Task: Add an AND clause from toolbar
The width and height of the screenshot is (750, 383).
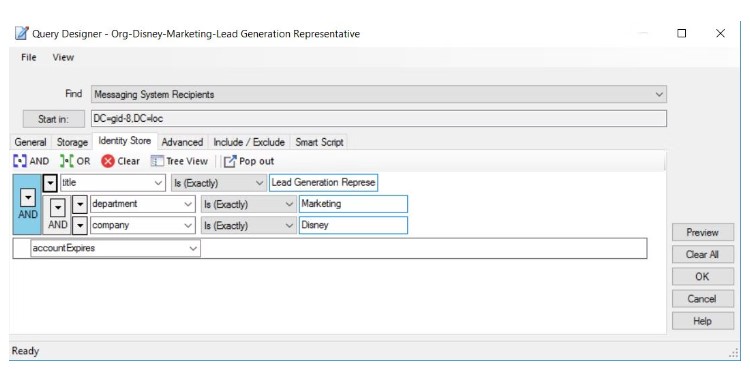Action: tap(31, 161)
